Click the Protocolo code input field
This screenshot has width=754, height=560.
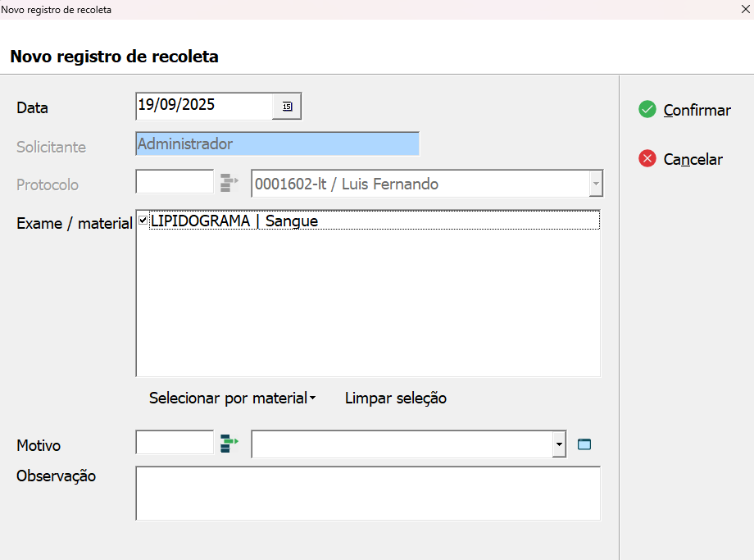point(175,181)
